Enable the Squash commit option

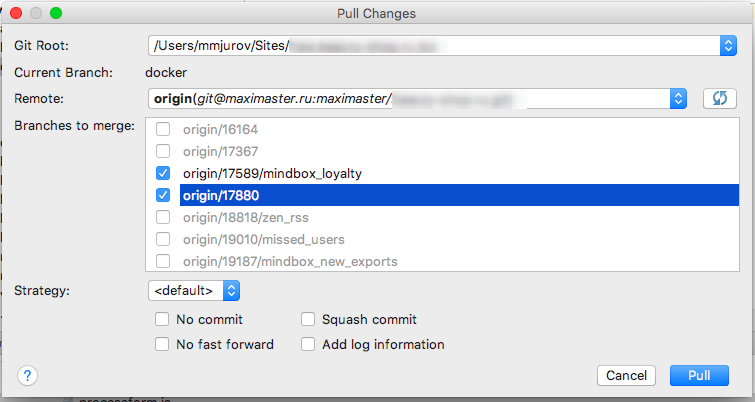(309, 320)
